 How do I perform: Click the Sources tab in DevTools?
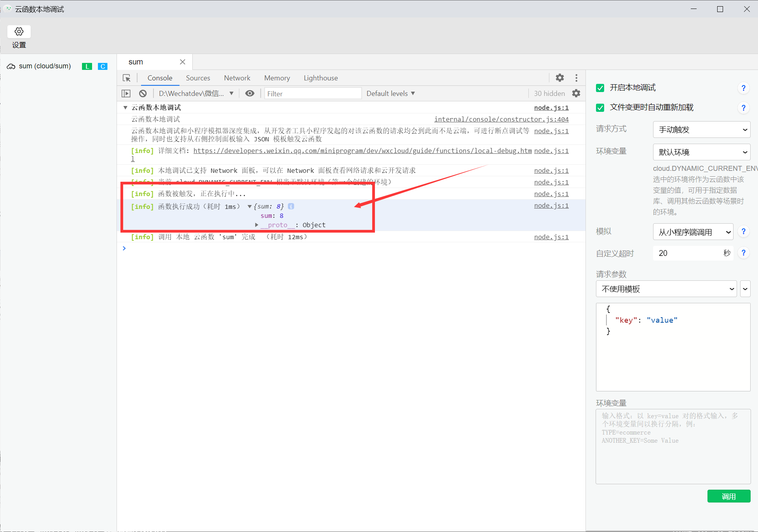(x=199, y=78)
